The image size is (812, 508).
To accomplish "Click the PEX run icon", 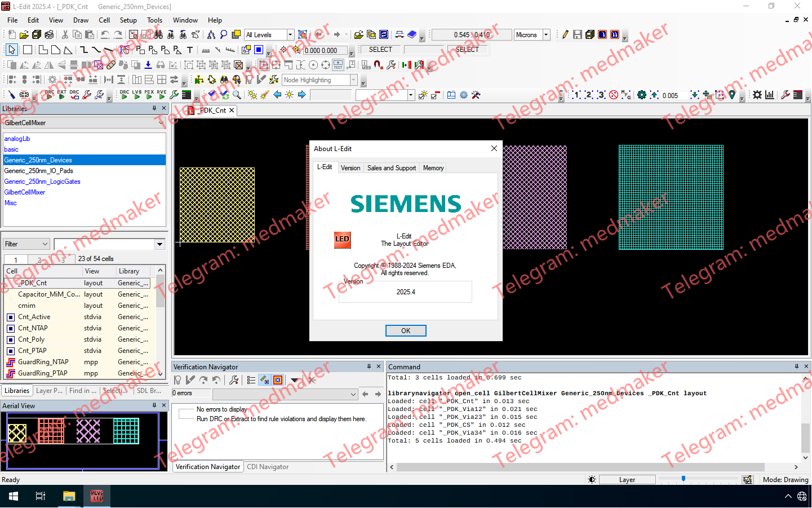I will tap(149, 95).
